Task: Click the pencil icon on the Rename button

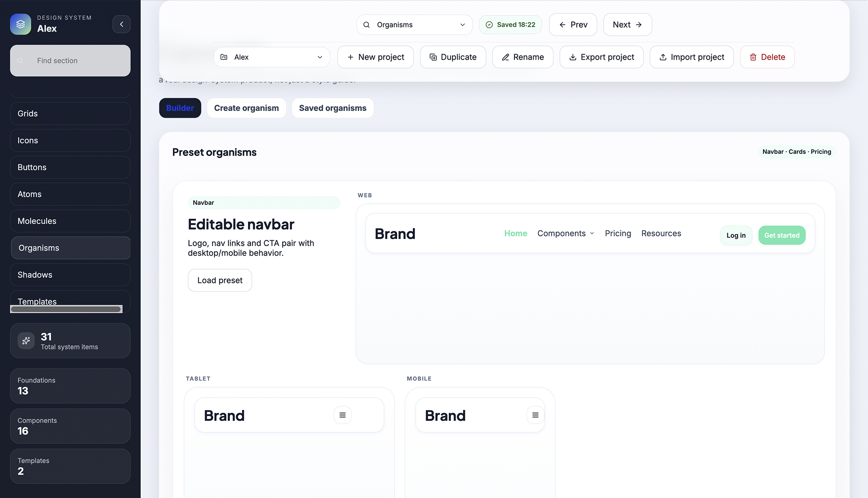Action: coord(505,57)
